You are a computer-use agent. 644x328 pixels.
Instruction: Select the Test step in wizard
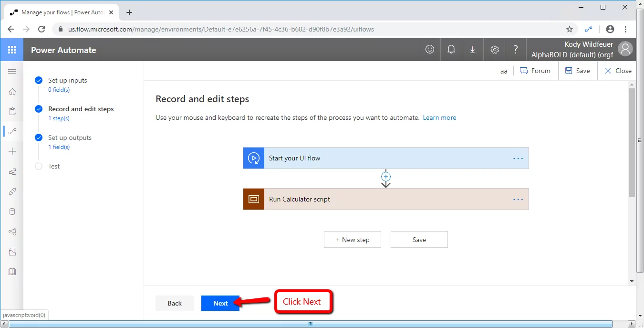coord(54,166)
